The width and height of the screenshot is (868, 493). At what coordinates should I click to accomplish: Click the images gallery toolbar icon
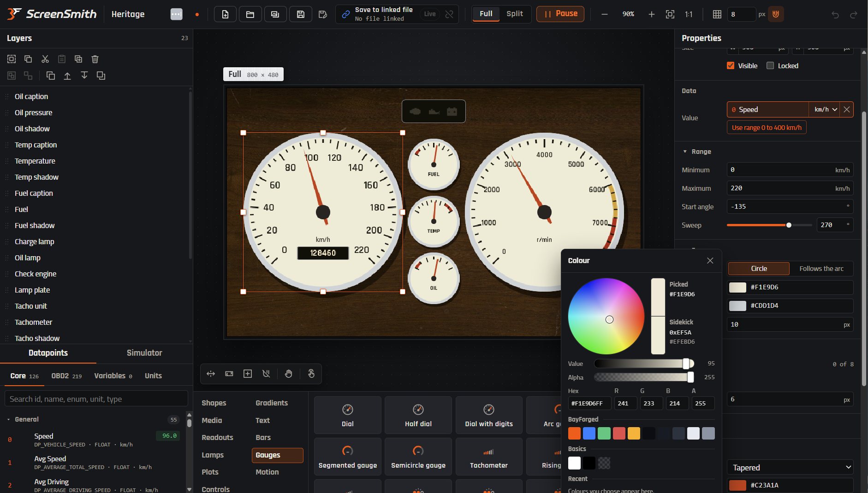(x=275, y=14)
